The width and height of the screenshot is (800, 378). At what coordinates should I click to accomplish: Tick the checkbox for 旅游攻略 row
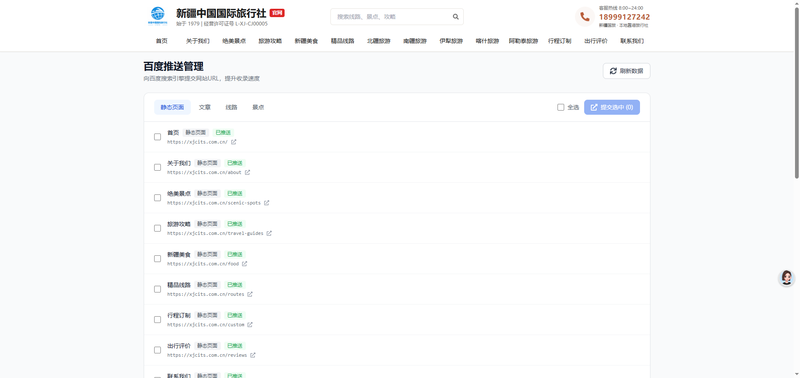point(158,228)
